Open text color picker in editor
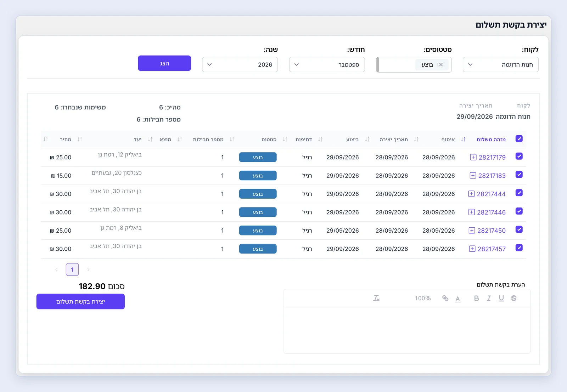This screenshot has width=567, height=392. click(457, 299)
